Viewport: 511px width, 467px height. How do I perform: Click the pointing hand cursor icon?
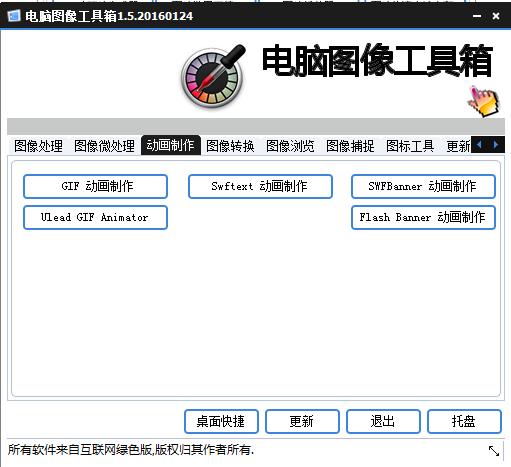pos(484,101)
